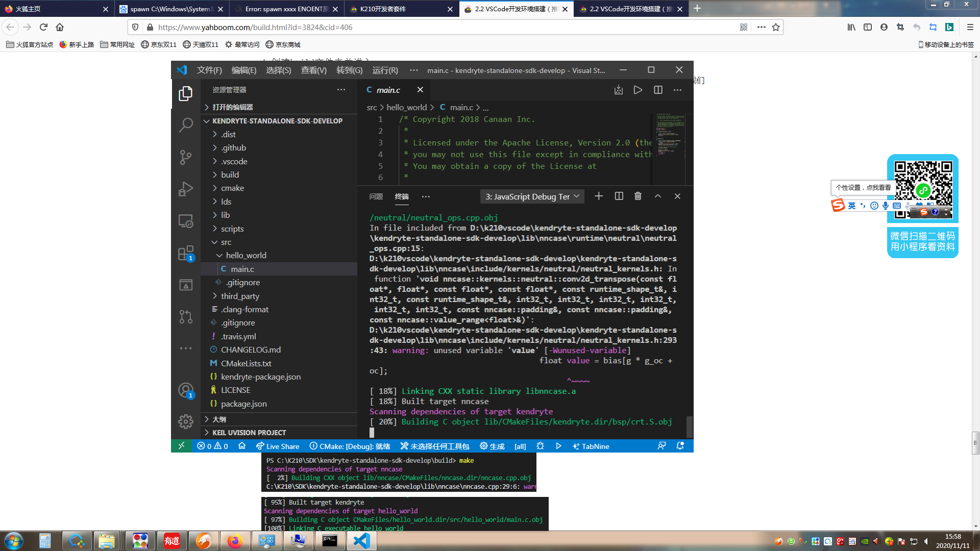Click CMake: [Debug] status bar button

coord(350,446)
